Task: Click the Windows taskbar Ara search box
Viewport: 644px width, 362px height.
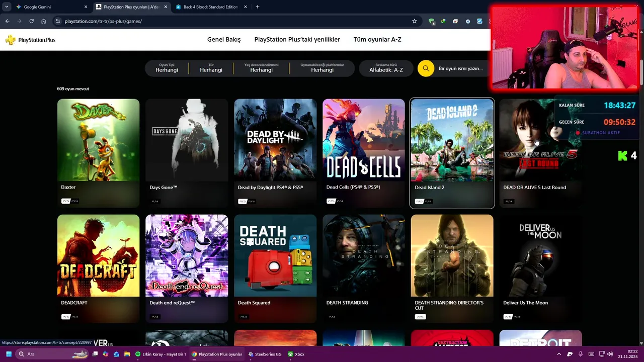Action: 53,354
